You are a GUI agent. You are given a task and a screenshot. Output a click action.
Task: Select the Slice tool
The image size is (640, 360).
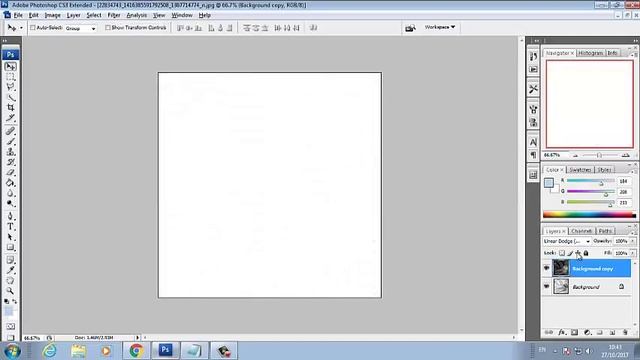point(11,118)
